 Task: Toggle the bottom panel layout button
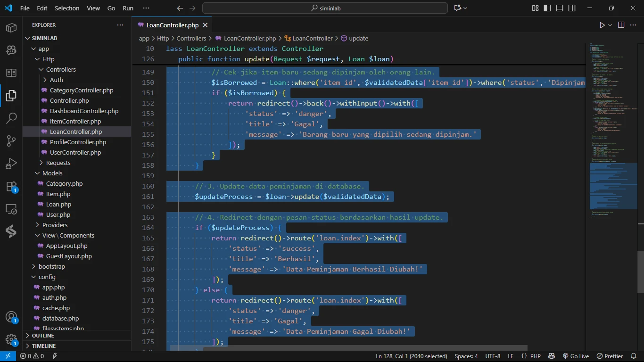[560, 8]
